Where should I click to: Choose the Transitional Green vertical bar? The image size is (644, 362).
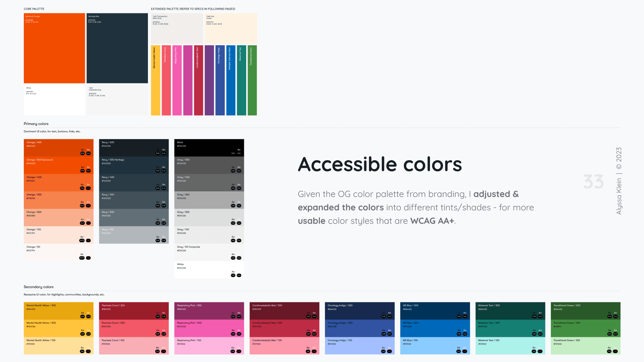coord(252,80)
